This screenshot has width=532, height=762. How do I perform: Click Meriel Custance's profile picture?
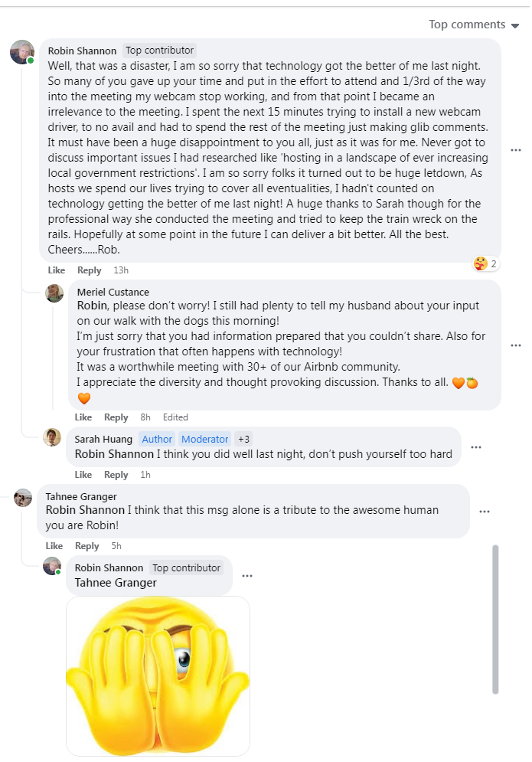pos(54,293)
